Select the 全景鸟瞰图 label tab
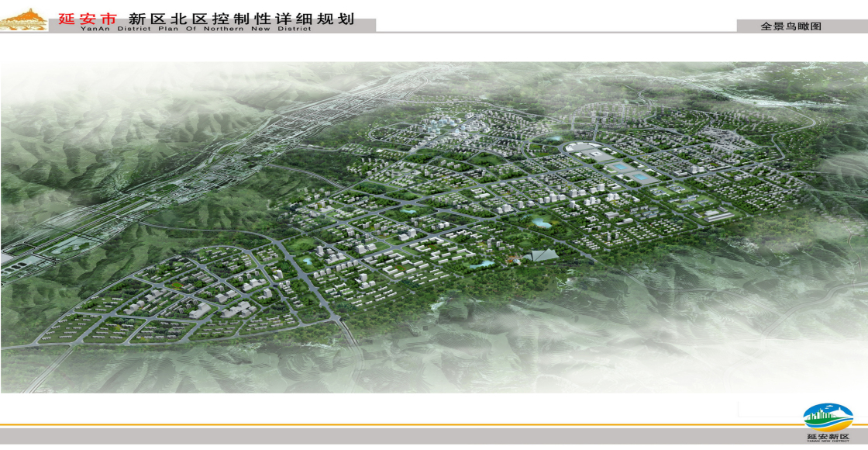The height and width of the screenshot is (450, 868). coord(790,26)
